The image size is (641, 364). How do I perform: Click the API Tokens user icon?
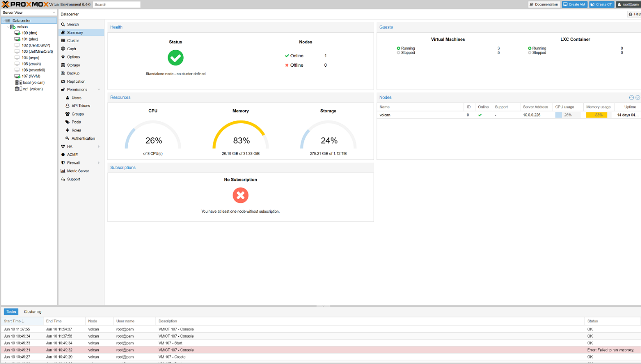pyautogui.click(x=67, y=106)
